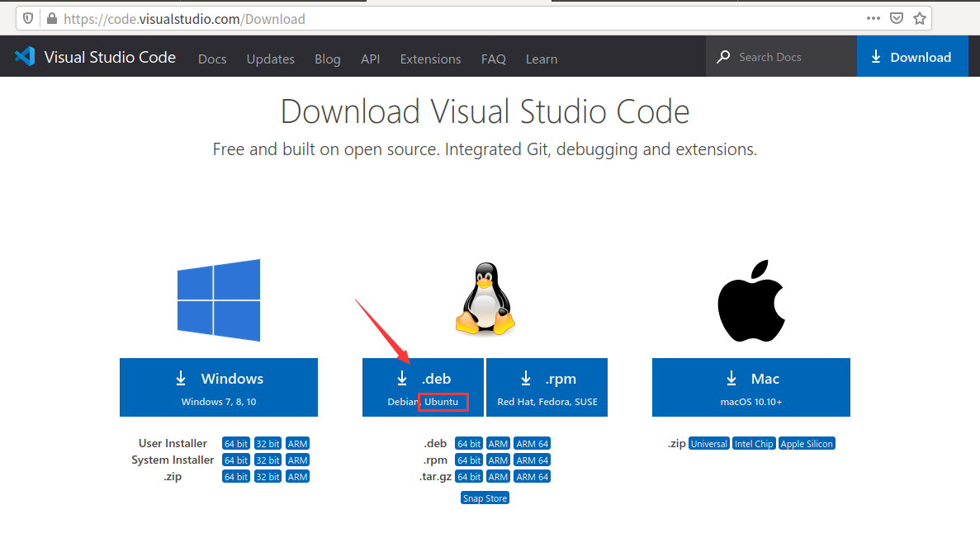The width and height of the screenshot is (980, 552).
Task: Select Linux .deb ARM
Action: tap(498, 443)
